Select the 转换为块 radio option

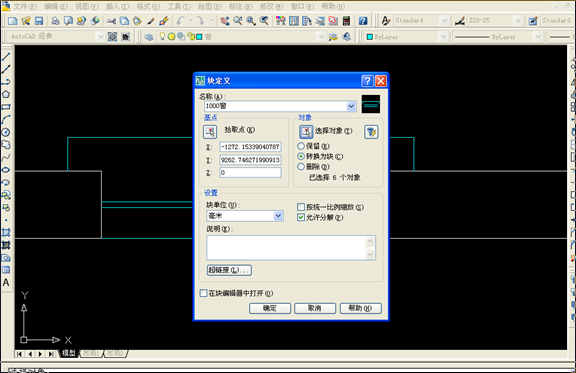pyautogui.click(x=301, y=156)
